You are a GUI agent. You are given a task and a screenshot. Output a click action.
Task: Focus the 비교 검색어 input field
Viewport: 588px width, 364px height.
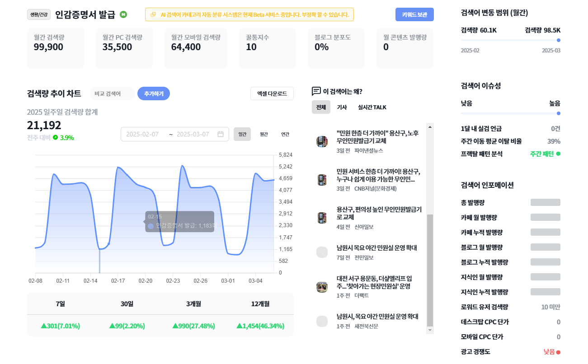pyautogui.click(x=112, y=93)
